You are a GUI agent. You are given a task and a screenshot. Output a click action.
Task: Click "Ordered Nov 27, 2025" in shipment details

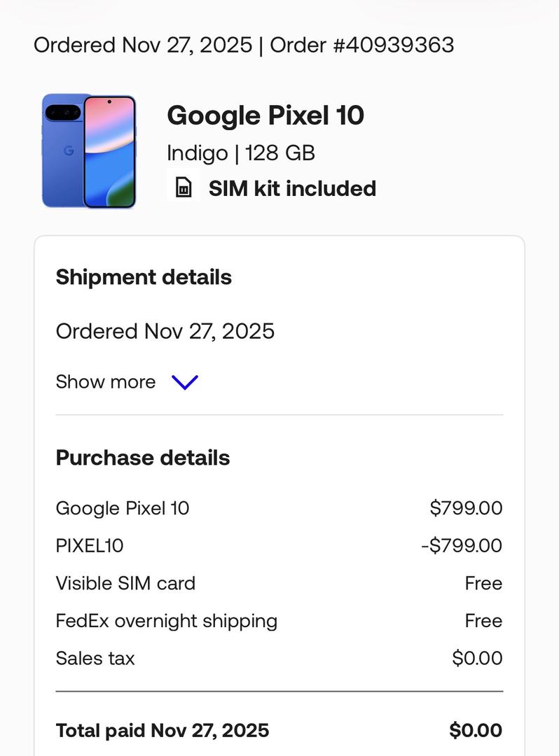(x=165, y=331)
